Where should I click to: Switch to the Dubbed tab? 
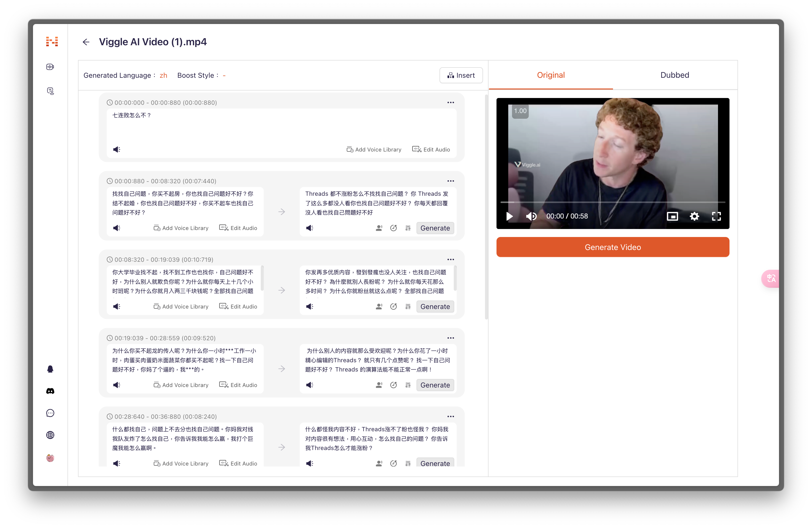675,75
